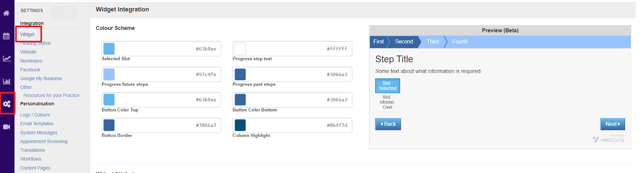Click the Next button in preview
This screenshot has width=644, height=173.
[x=613, y=124]
